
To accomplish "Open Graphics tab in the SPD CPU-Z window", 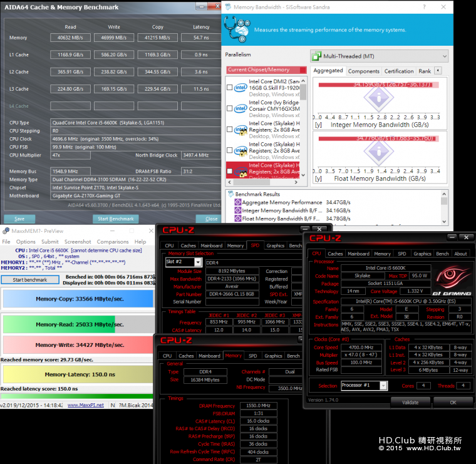I will click(276, 245).
